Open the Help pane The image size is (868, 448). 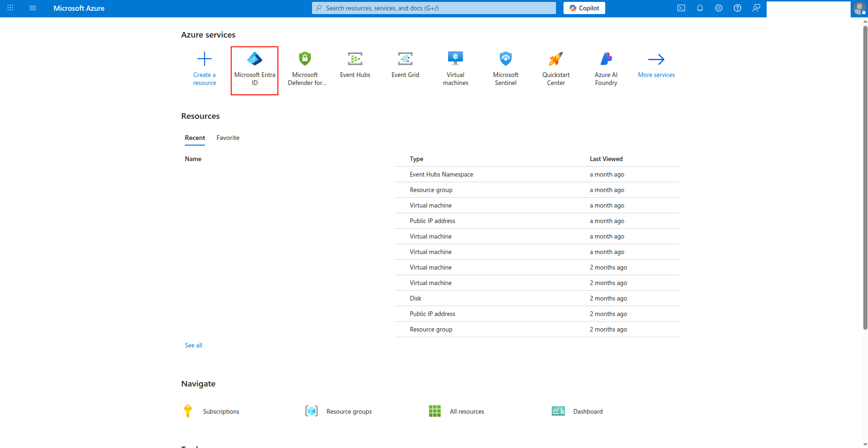738,8
